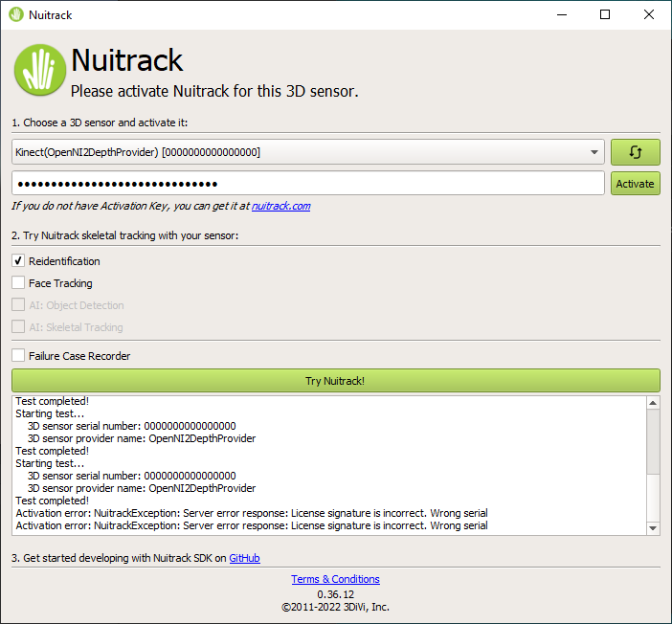Click the last Activation error log line
672x624 pixels.
[x=252, y=525]
